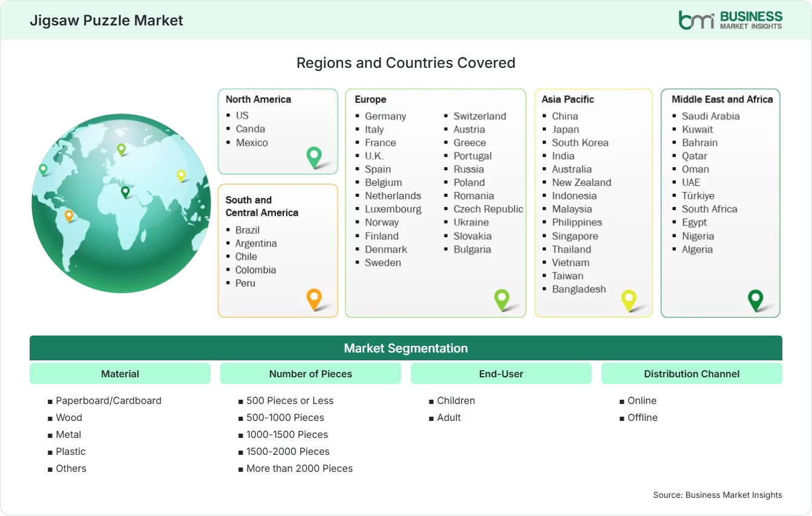Click the yellow pin in Asia Pacific card
Screen dimensions: 812x516
(x=629, y=299)
